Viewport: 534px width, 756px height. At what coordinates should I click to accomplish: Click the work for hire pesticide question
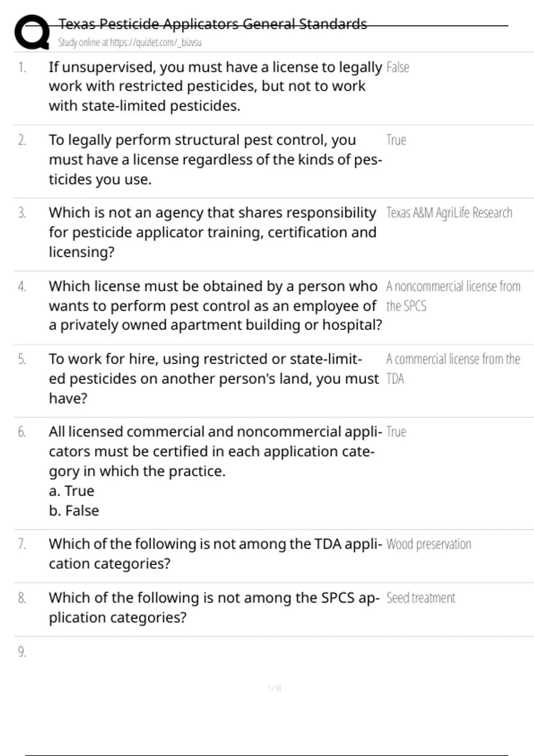[x=213, y=378]
